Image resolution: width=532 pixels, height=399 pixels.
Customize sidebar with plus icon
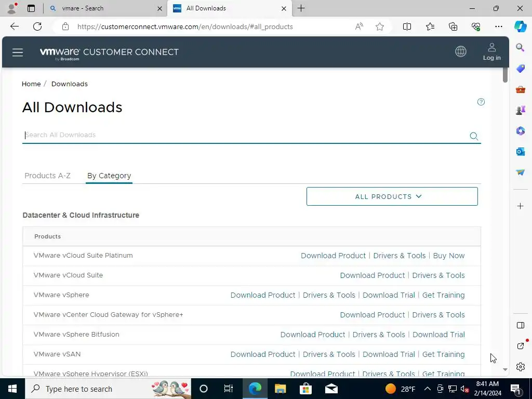coord(520,206)
